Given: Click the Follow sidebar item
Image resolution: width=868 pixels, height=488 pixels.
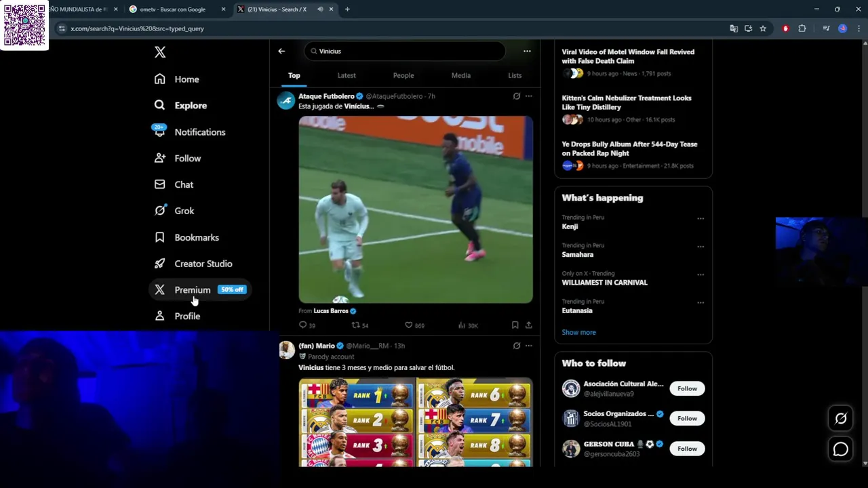Looking at the screenshot, I should point(178,159).
